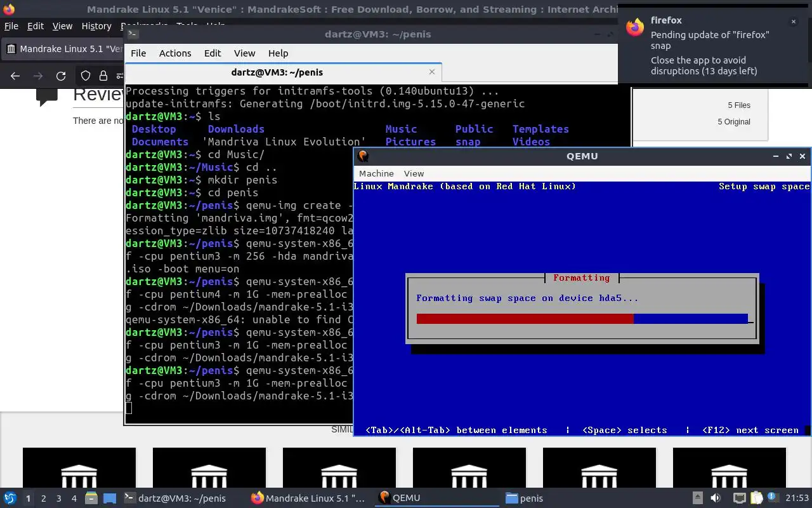Click Firefox forward arrow button
The height and width of the screenshot is (508, 812).
click(38, 76)
